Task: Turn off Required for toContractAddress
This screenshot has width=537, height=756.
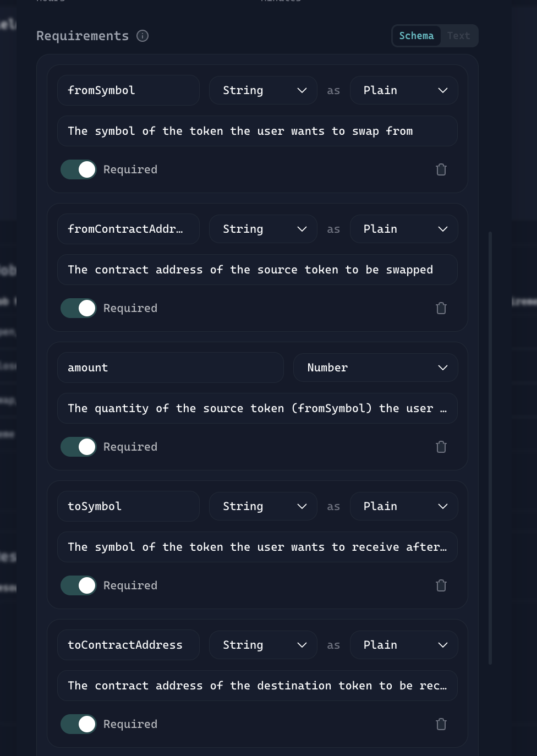Action: [79, 724]
